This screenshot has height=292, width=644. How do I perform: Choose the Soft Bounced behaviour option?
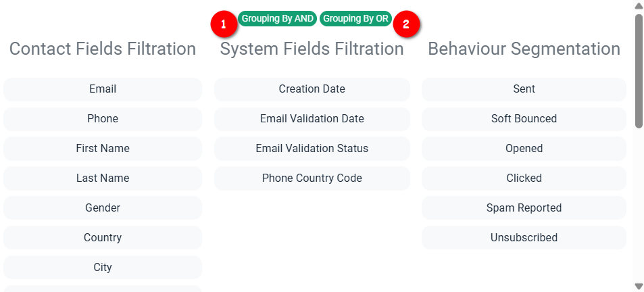click(x=524, y=119)
